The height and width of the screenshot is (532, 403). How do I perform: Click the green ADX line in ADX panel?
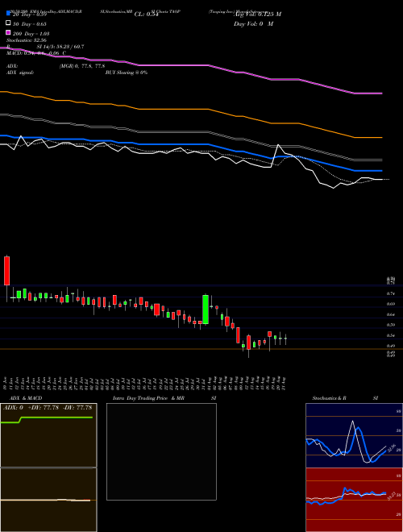[x=54, y=418]
